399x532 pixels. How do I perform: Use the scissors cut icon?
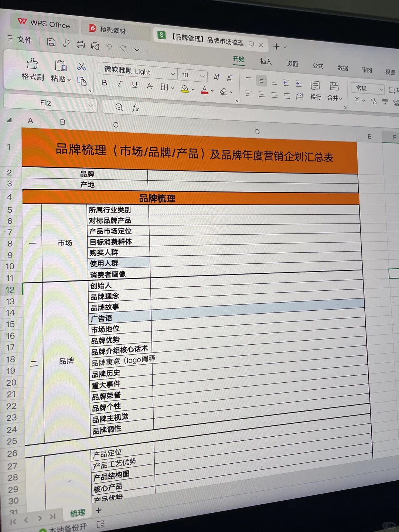tap(82, 67)
